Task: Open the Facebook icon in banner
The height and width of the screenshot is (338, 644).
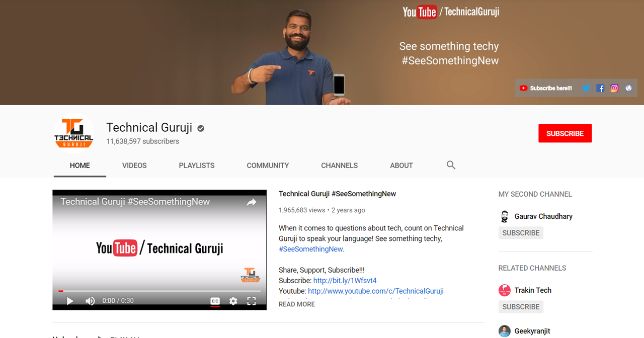Action: coord(600,88)
